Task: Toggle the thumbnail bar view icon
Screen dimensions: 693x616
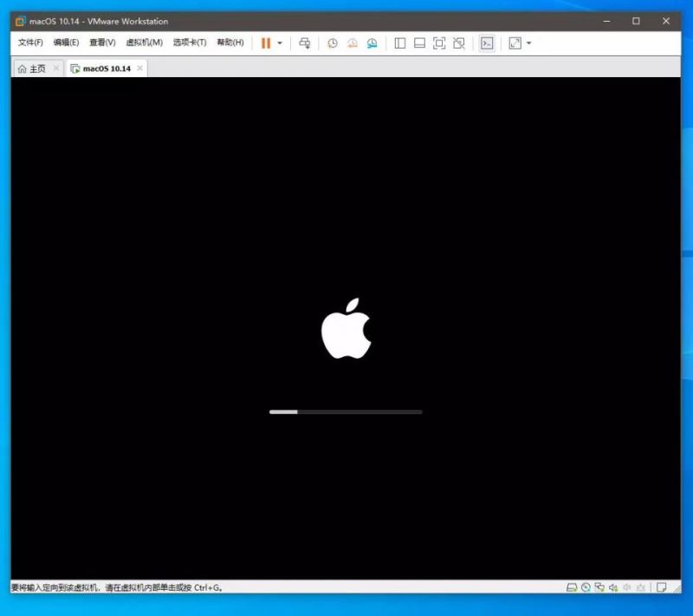Action: pyautogui.click(x=419, y=42)
